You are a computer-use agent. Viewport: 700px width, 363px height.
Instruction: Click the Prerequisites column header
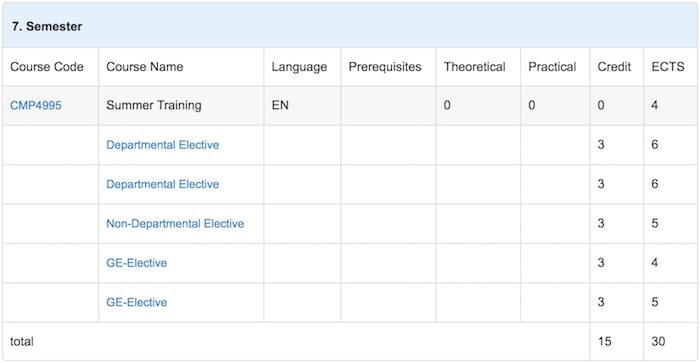(385, 67)
